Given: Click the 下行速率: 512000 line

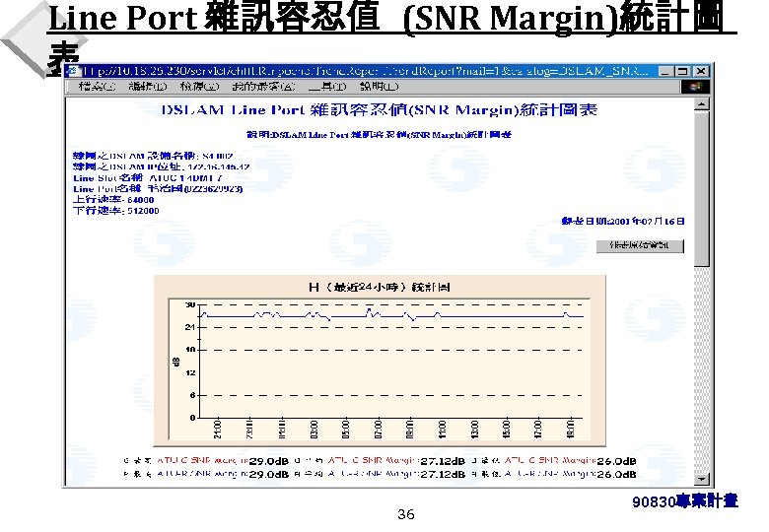Looking at the screenshot, I should 115,211.
